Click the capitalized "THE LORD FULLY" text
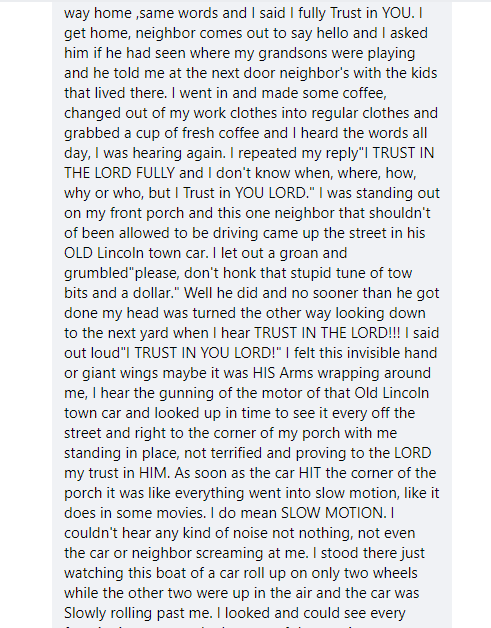Image resolution: width=491 pixels, height=628 pixels. pyautogui.click(x=119, y=173)
